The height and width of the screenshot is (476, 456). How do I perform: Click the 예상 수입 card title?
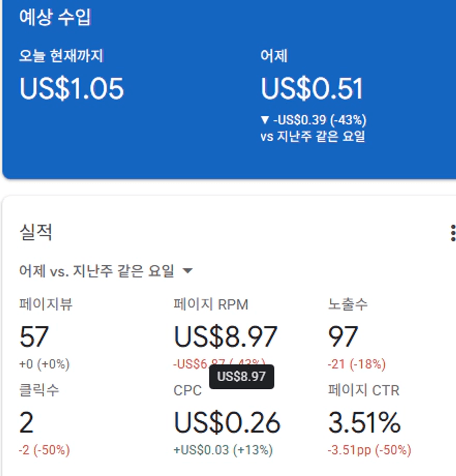55,18
